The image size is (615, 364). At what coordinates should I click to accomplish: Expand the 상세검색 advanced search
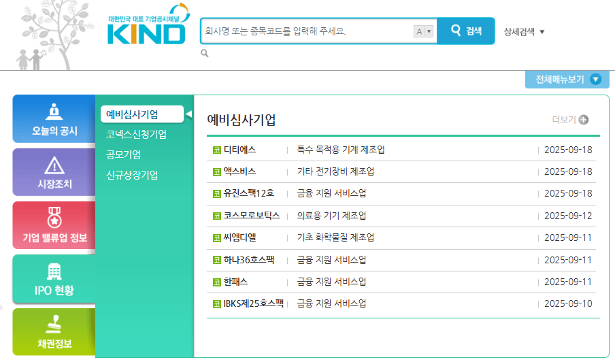coord(524,32)
